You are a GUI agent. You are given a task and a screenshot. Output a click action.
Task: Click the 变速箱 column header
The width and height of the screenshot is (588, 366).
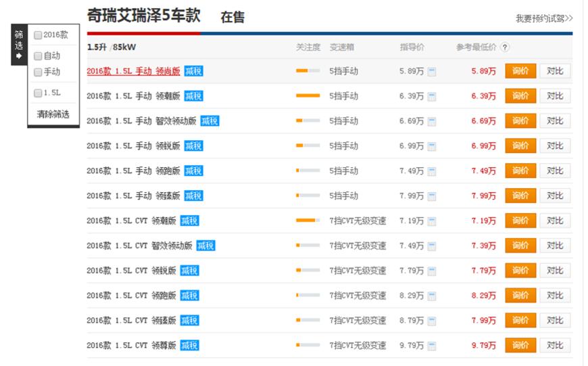(342, 47)
